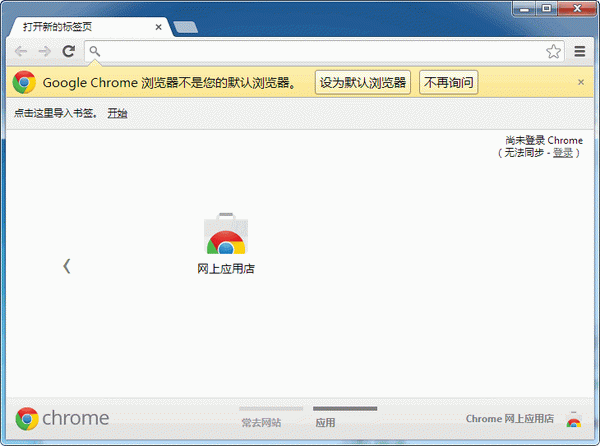Click the 不再询问 button
Screen dimensions: 600x446
pos(448,82)
